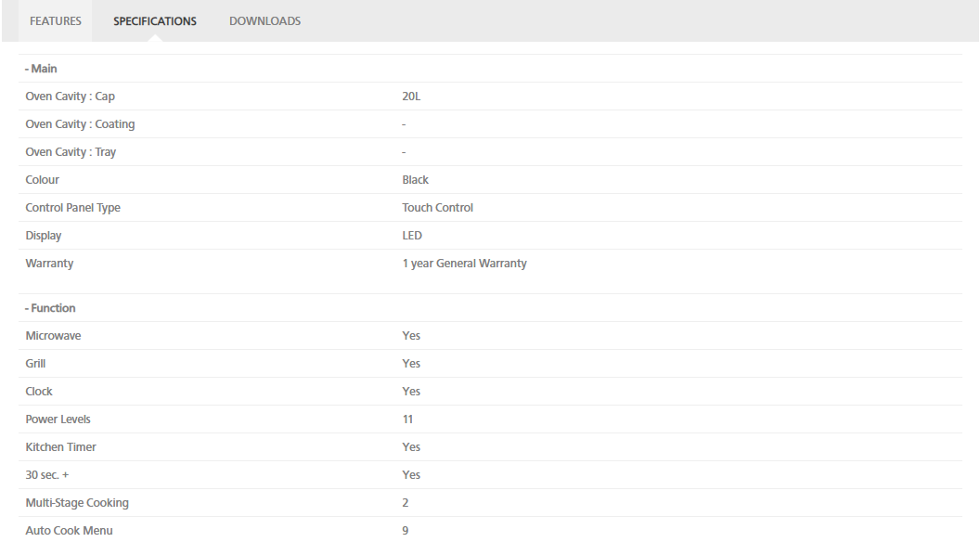
Task: Click the LED display value
Action: point(412,236)
